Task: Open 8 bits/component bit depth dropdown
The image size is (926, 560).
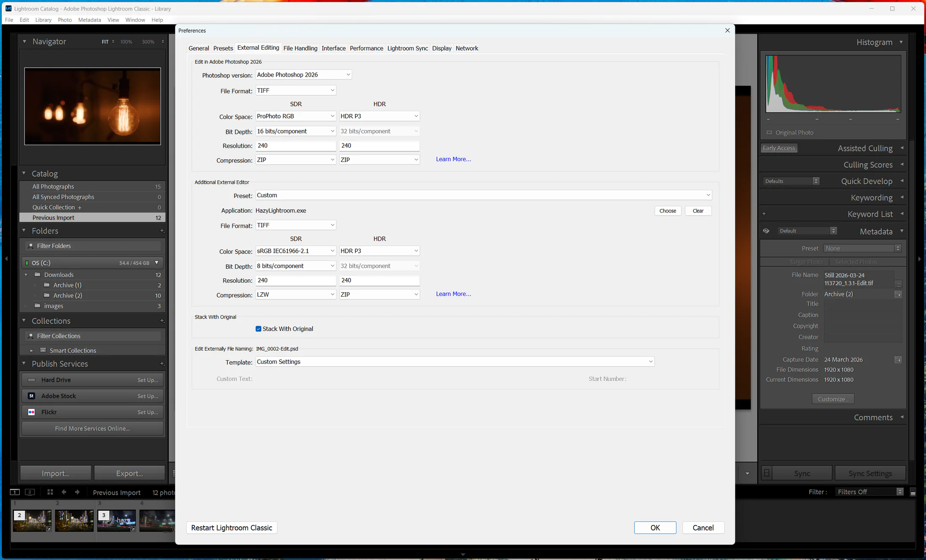Action: [x=296, y=266]
